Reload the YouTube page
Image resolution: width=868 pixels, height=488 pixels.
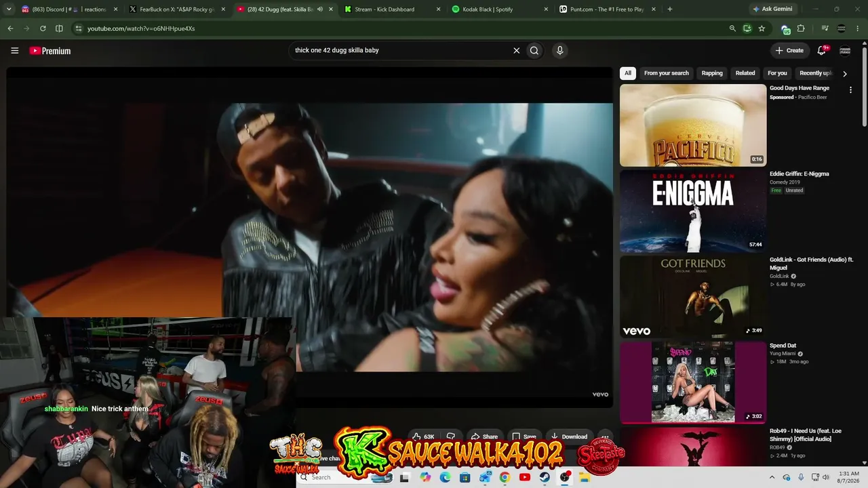(x=43, y=28)
